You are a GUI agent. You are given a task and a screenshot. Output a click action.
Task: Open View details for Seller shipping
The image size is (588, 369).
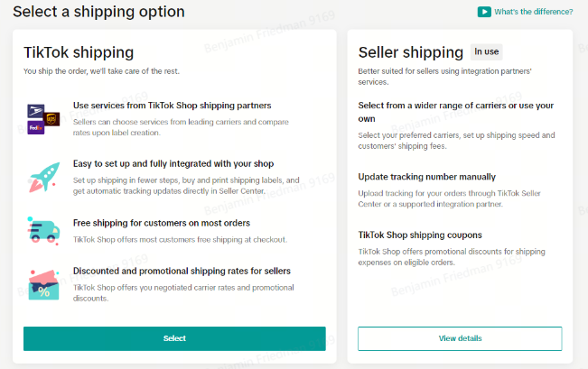tap(460, 338)
